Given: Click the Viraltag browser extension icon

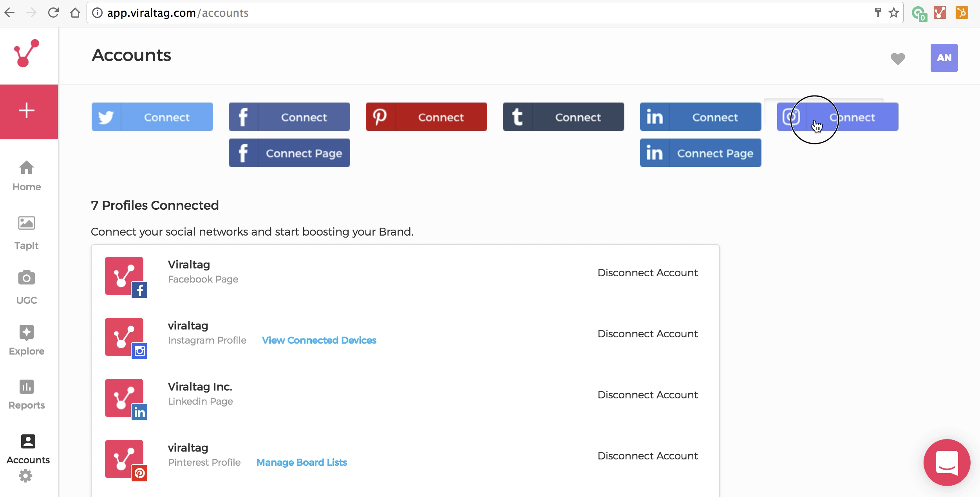Looking at the screenshot, I should (x=940, y=13).
